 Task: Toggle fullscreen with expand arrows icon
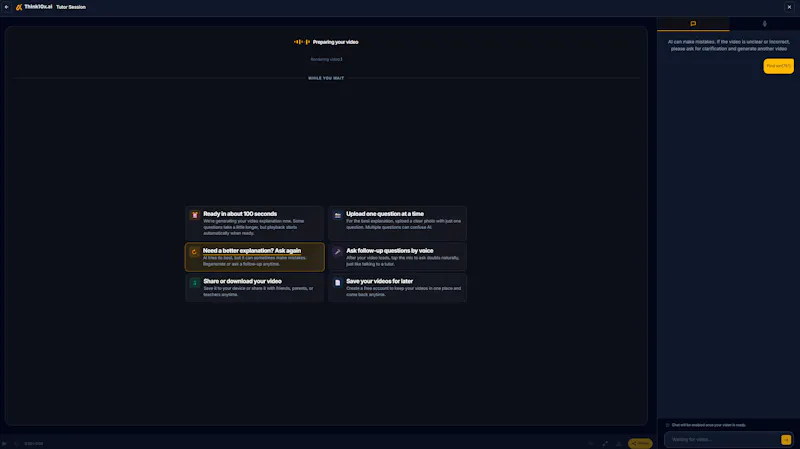click(x=605, y=443)
